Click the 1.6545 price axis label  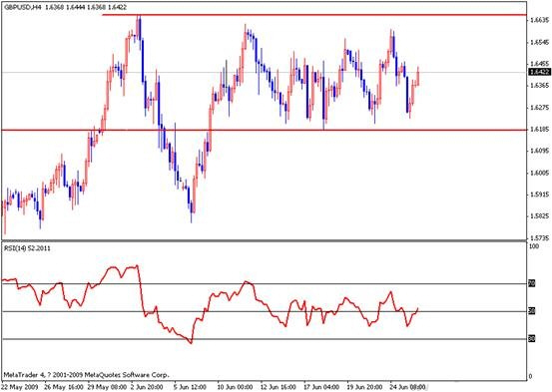click(539, 42)
